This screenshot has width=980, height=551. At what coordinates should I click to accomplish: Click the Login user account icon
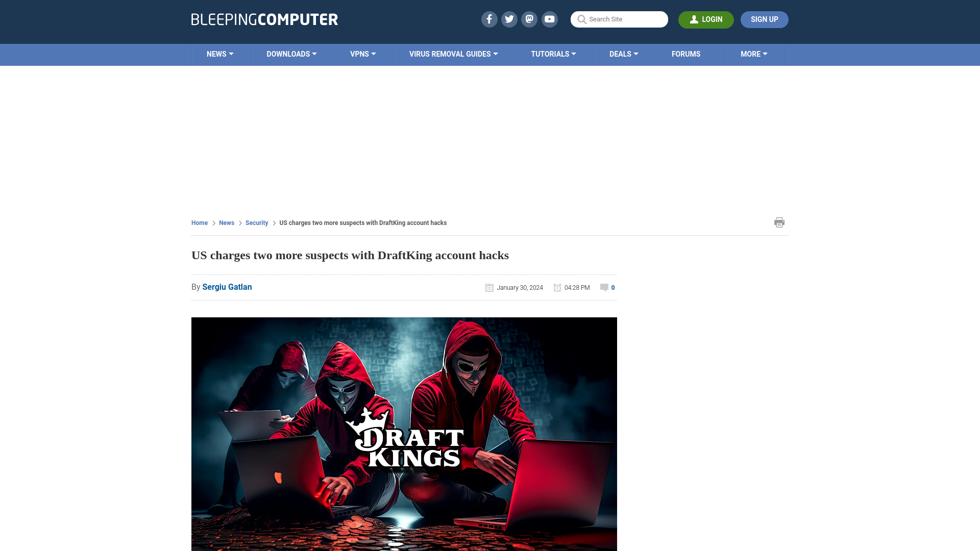(693, 19)
